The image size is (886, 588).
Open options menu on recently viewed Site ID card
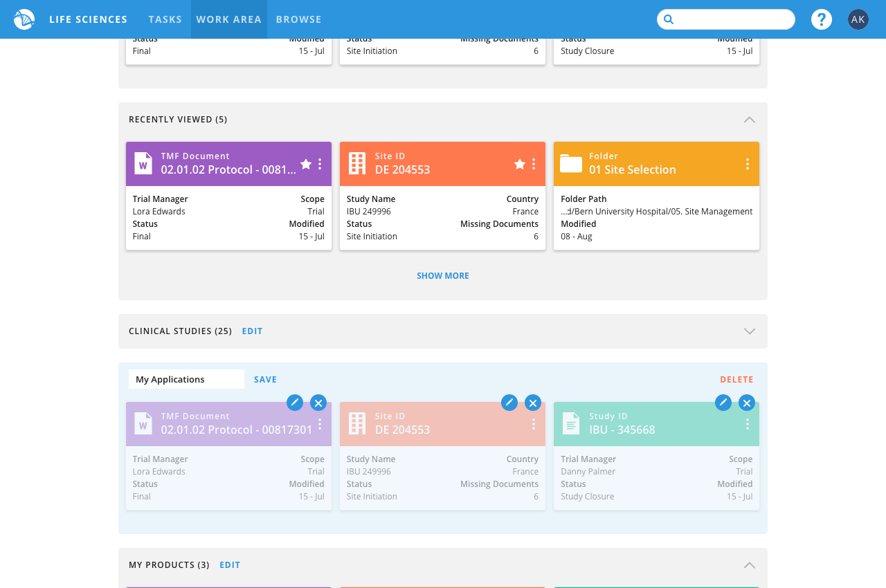click(534, 164)
